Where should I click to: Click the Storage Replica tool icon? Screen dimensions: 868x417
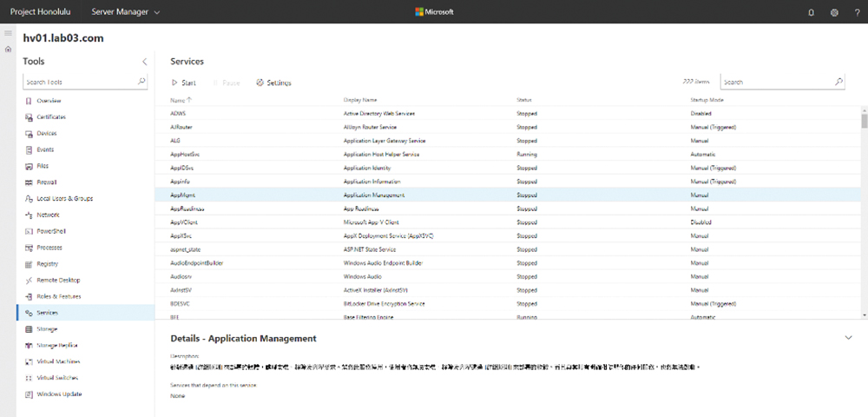(29, 346)
